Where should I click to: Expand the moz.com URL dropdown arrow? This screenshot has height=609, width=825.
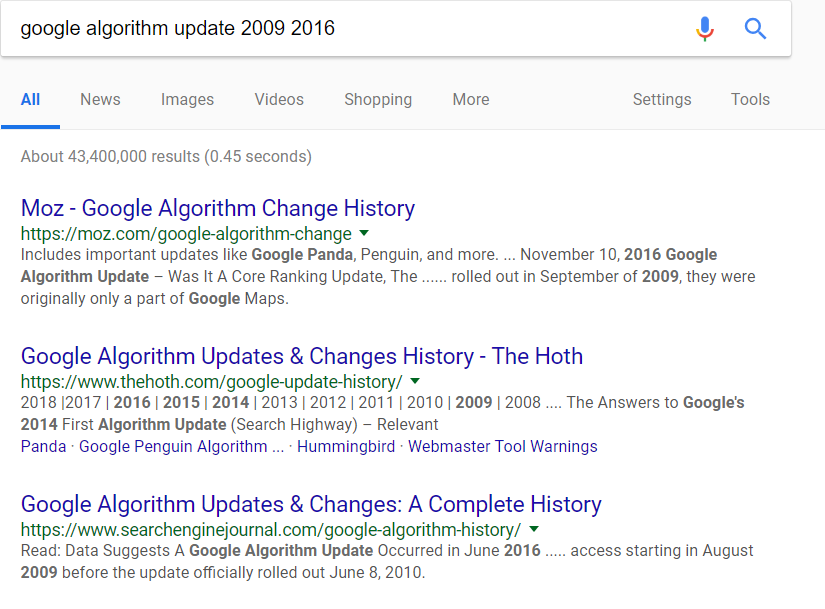click(364, 233)
